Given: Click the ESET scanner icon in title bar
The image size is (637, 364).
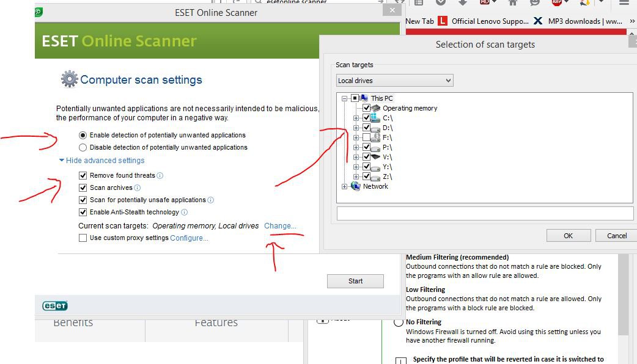Looking at the screenshot, I should tap(39, 12).
